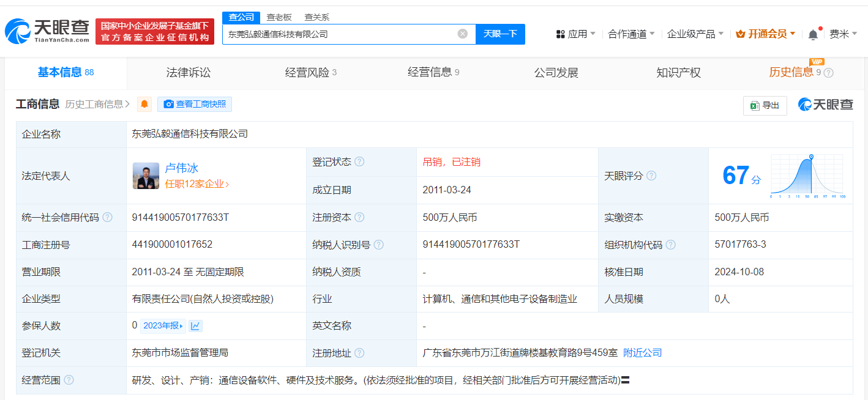Switch to the 经营风险 tab
Viewport: 868px width, 400px height.
coord(311,73)
